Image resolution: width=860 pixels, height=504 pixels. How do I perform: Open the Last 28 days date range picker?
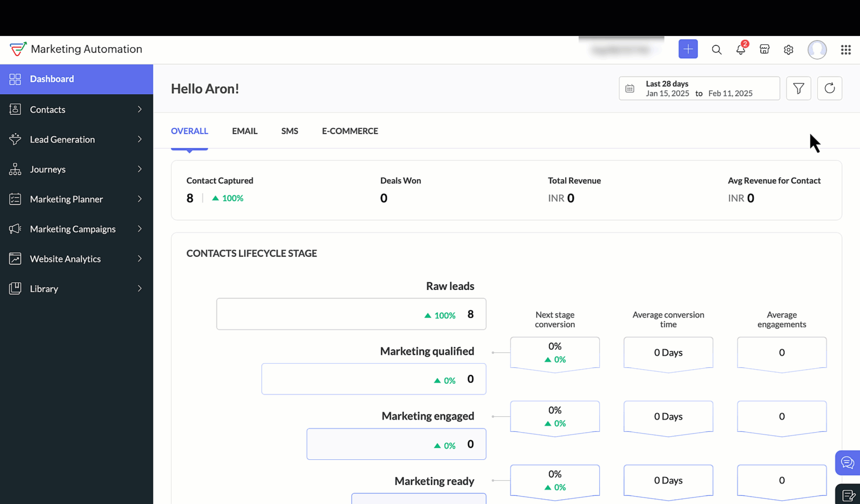pyautogui.click(x=699, y=88)
